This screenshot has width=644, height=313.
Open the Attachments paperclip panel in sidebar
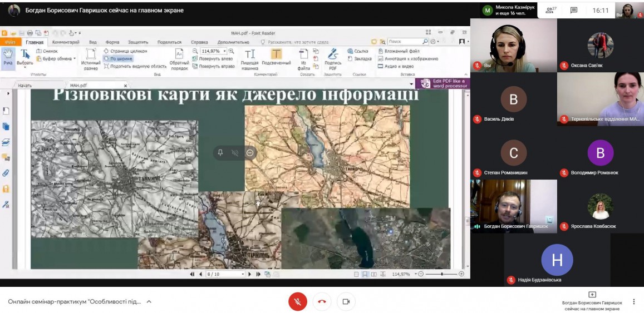(x=6, y=173)
